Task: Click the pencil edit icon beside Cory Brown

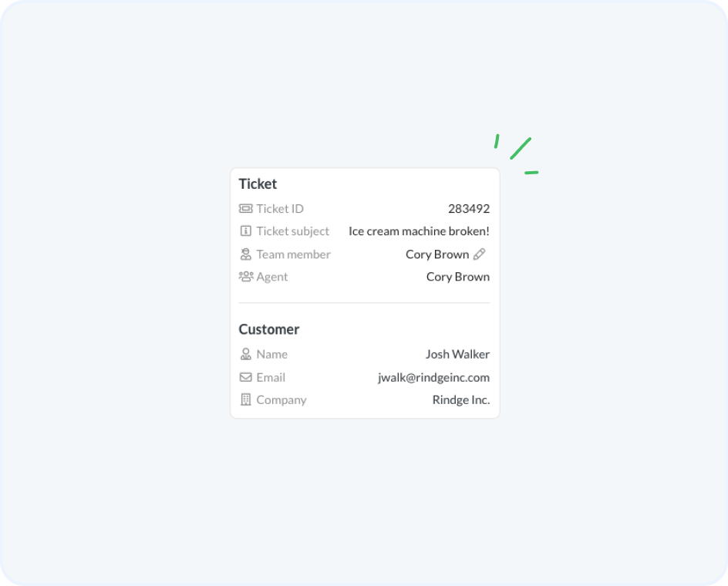Action: [x=480, y=254]
